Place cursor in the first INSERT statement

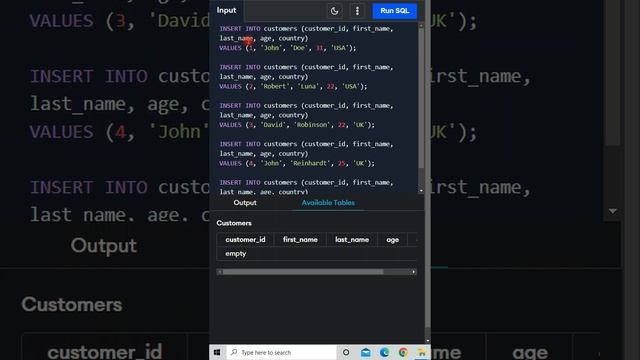pyautogui.click(x=306, y=33)
